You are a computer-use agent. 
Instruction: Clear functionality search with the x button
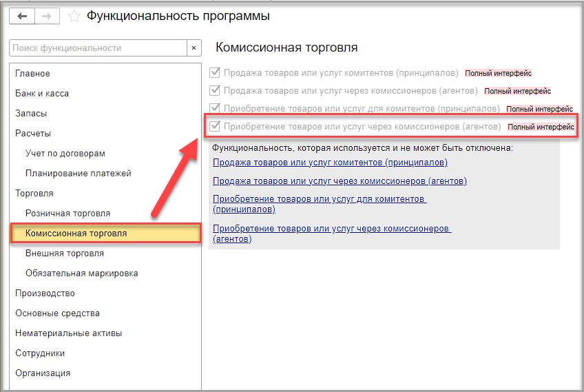click(x=194, y=48)
